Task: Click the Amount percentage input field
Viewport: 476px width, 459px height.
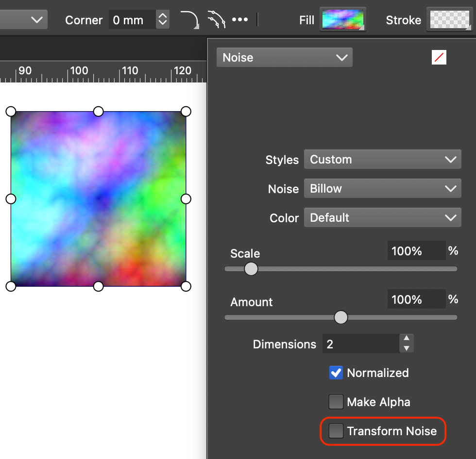Action: coord(417,299)
